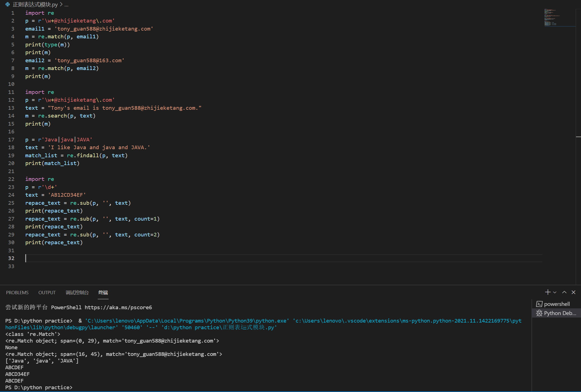The width and height of the screenshot is (581, 392).
Task: Click line number 17 in the gutter
Action: (x=11, y=139)
